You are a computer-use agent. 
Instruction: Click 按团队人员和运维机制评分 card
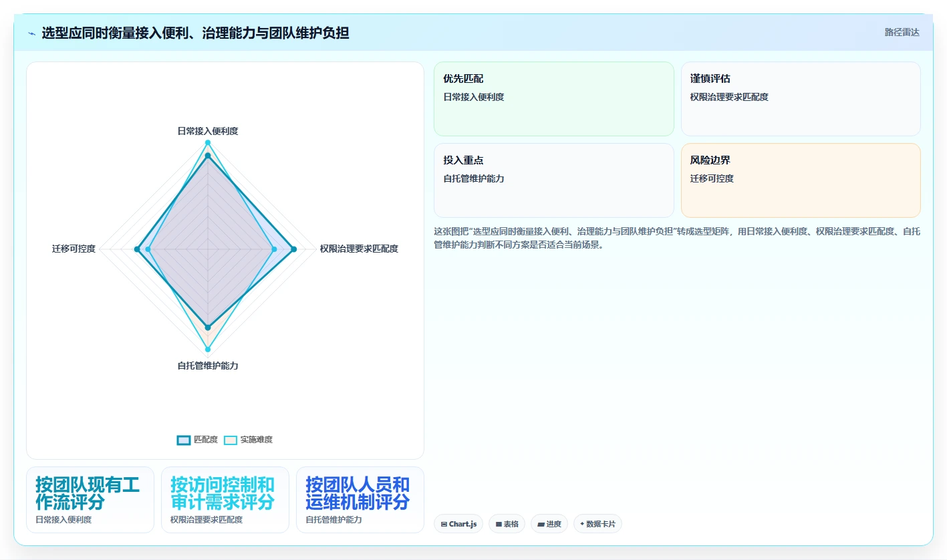tap(360, 500)
